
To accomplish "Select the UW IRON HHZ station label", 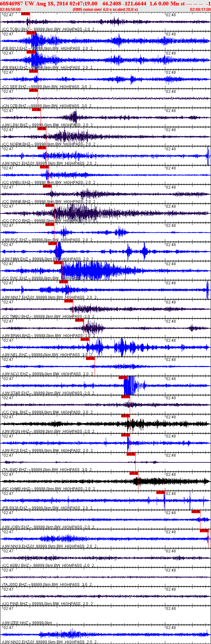I will click(16, 431).
